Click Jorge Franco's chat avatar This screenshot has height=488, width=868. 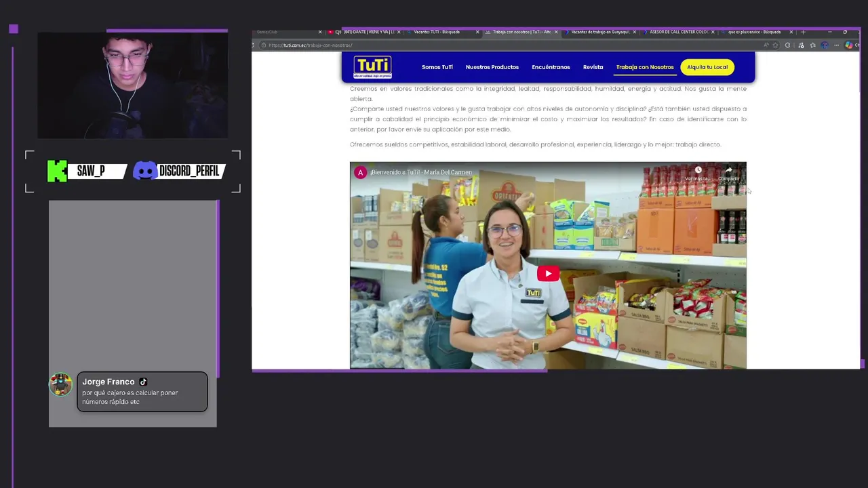pos(60,384)
